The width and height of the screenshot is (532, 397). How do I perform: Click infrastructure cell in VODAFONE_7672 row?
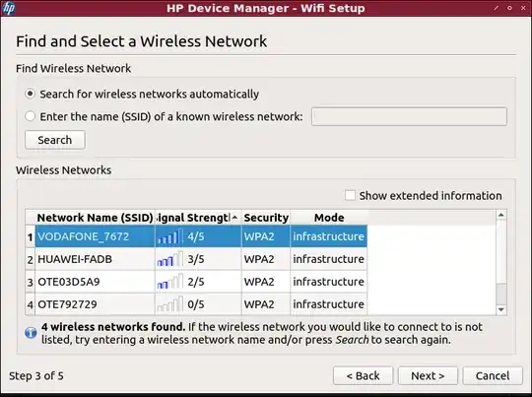pos(329,236)
